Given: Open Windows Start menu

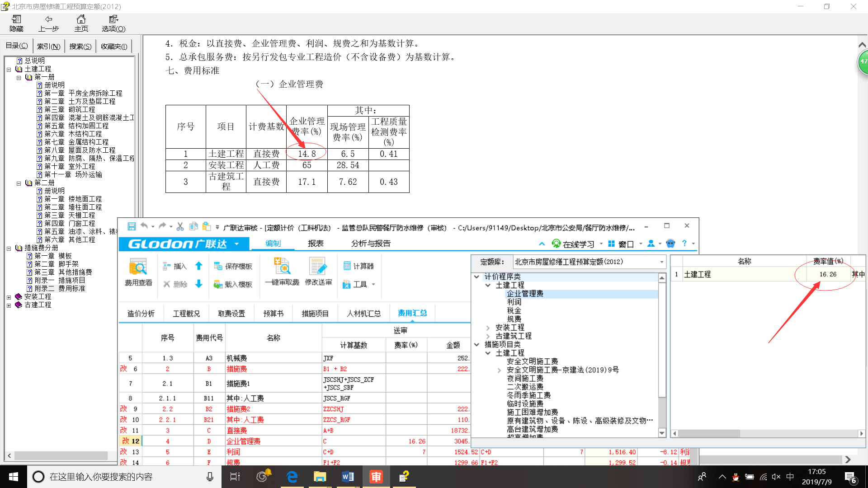Looking at the screenshot, I should 14,477.
